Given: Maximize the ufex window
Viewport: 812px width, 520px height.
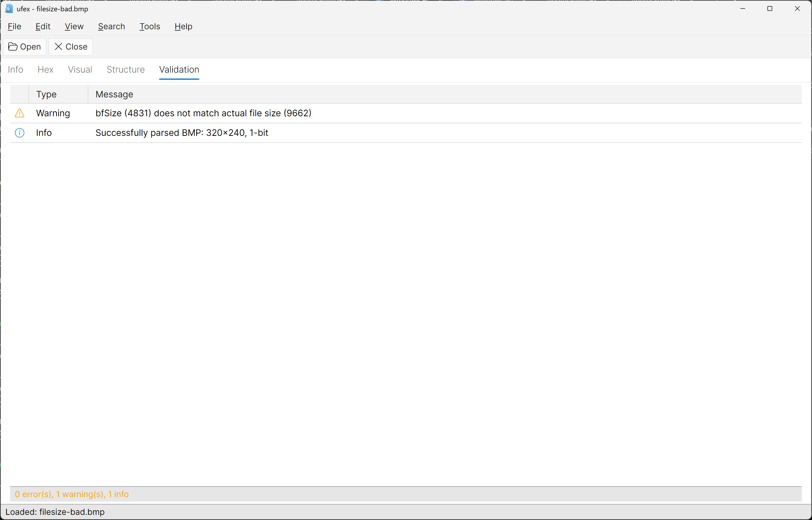Looking at the screenshot, I should [x=770, y=9].
